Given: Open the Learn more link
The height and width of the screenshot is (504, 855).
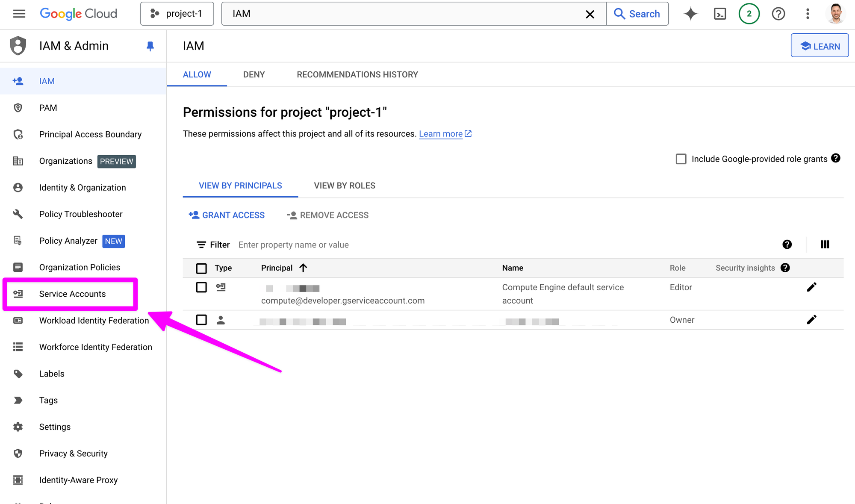Looking at the screenshot, I should (441, 134).
